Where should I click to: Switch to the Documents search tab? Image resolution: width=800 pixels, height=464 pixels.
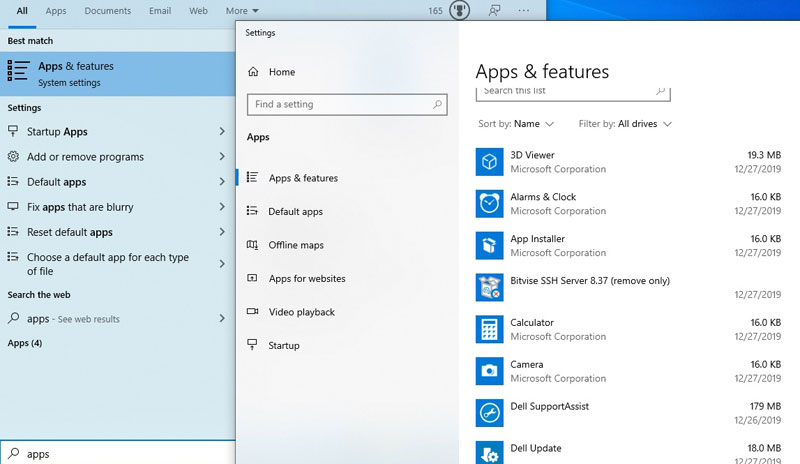tap(108, 11)
